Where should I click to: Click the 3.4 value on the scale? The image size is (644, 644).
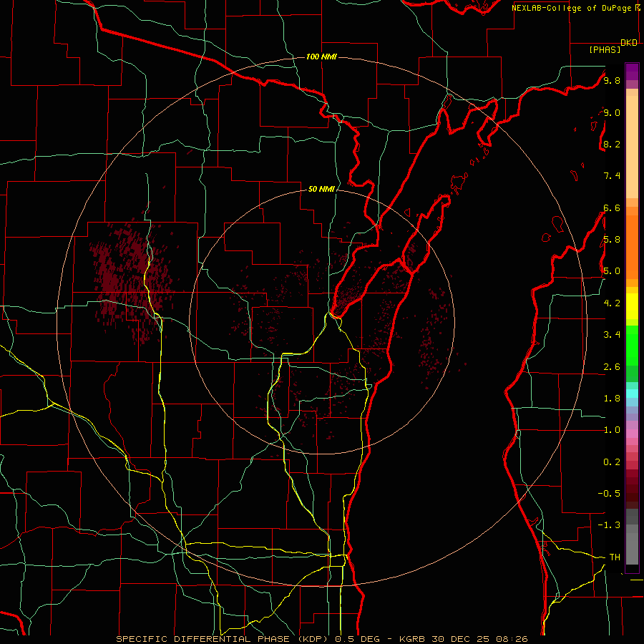[612, 335]
